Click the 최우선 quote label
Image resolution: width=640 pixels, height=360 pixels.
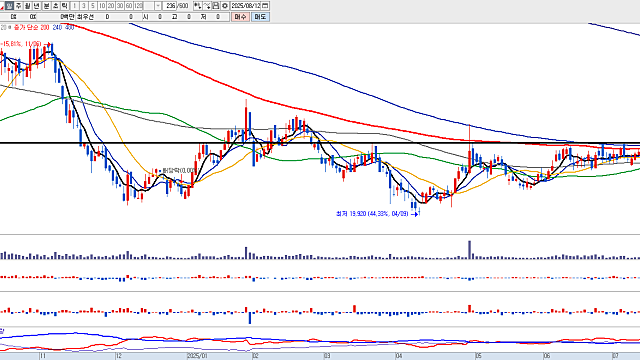point(85,17)
